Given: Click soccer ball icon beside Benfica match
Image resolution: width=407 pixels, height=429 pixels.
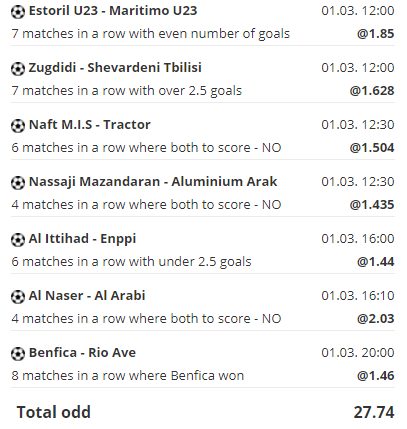Looking at the screenshot, I should point(18,354).
